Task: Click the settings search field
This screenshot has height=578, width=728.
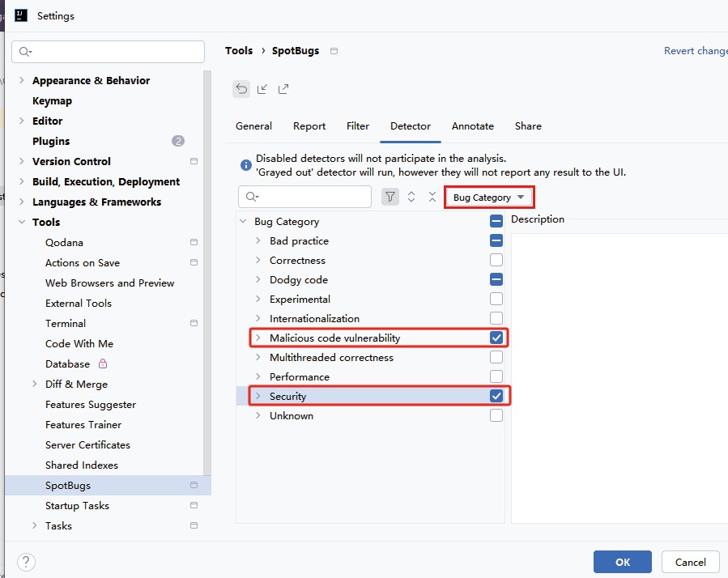Action: pos(108,52)
